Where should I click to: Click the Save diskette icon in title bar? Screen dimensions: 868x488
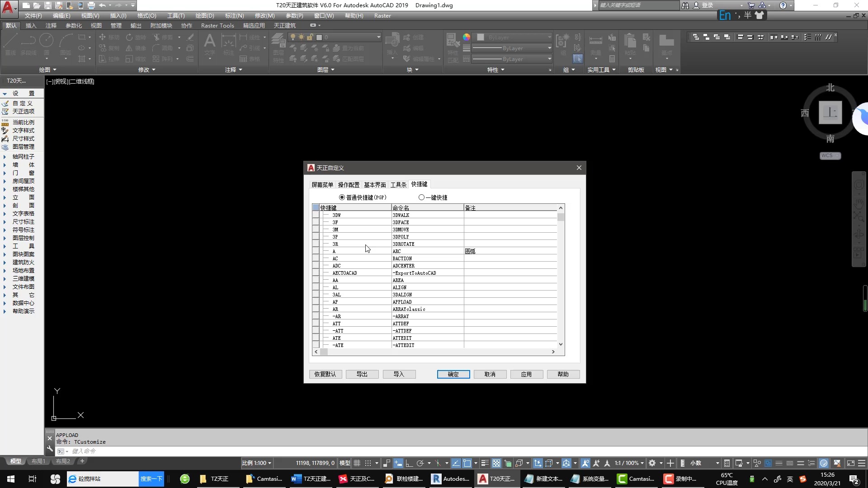pos(47,5)
